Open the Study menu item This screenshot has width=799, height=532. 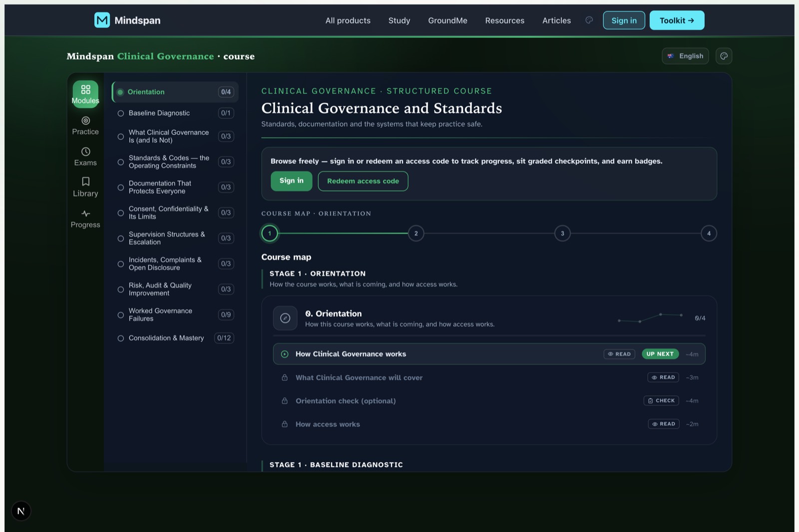(x=399, y=20)
